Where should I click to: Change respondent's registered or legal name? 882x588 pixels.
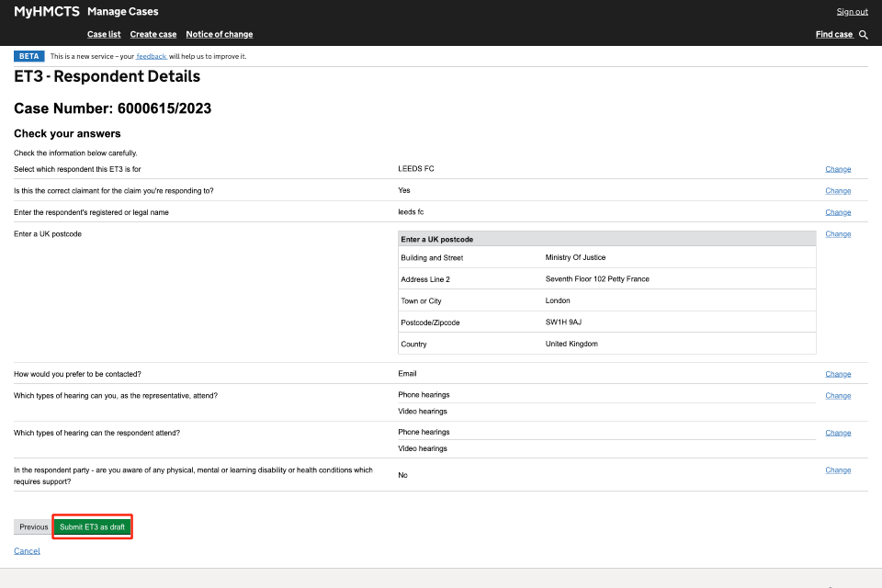point(838,212)
